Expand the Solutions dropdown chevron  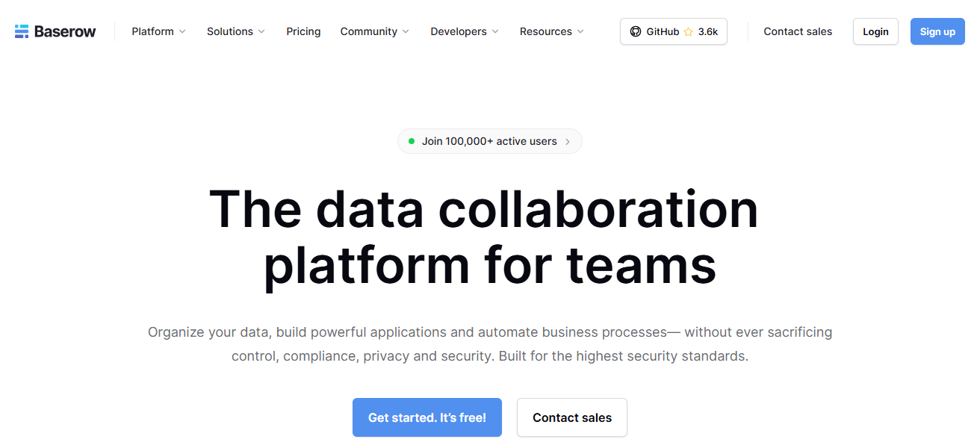click(x=261, y=31)
